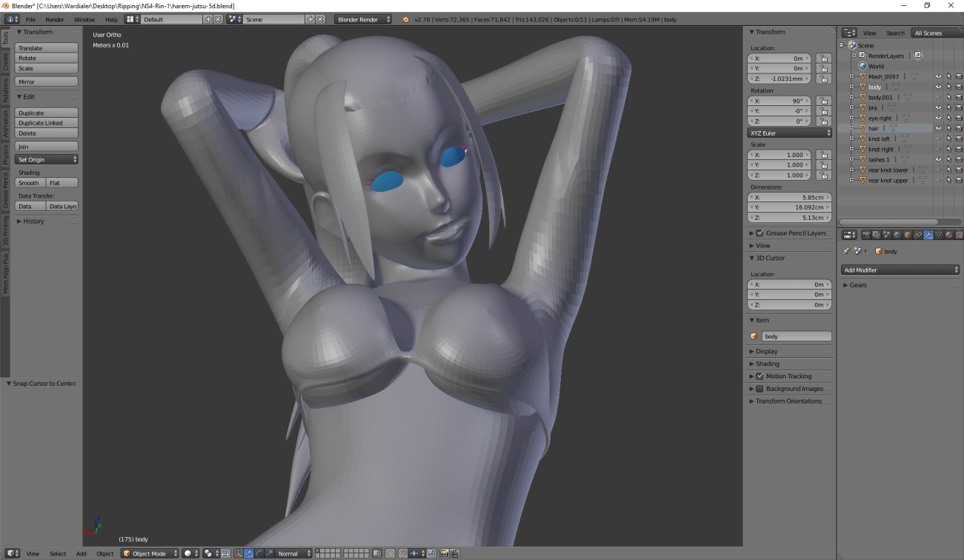Toggle Motion Tracking checkbox

759,376
